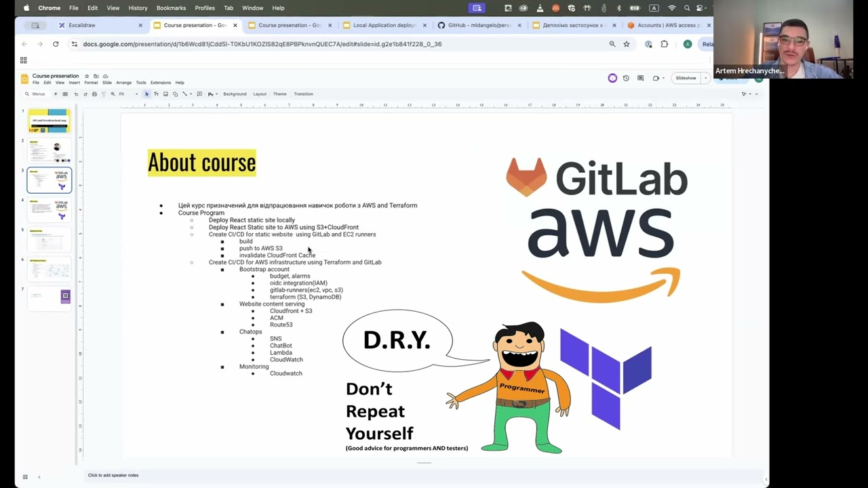Bookmark this page with star icon
868x488 pixels.
(x=627, y=44)
